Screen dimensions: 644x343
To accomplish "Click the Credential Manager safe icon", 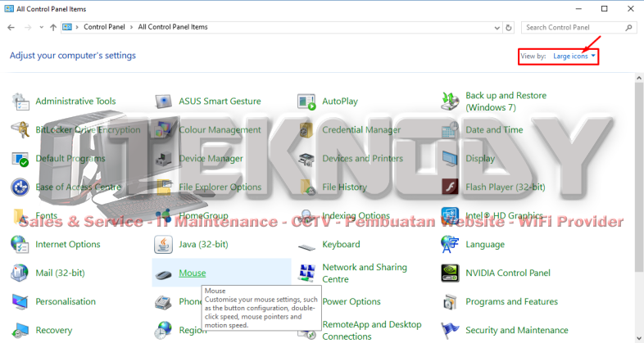I will click(306, 130).
